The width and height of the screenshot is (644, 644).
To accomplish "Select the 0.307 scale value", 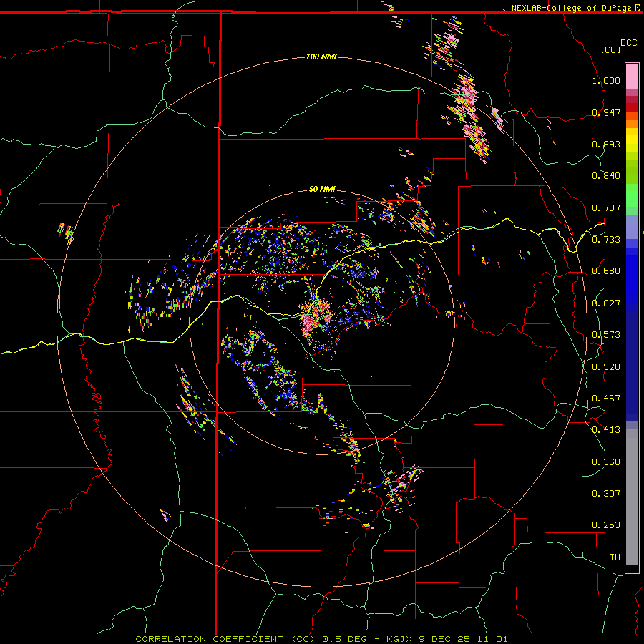I will (606, 494).
